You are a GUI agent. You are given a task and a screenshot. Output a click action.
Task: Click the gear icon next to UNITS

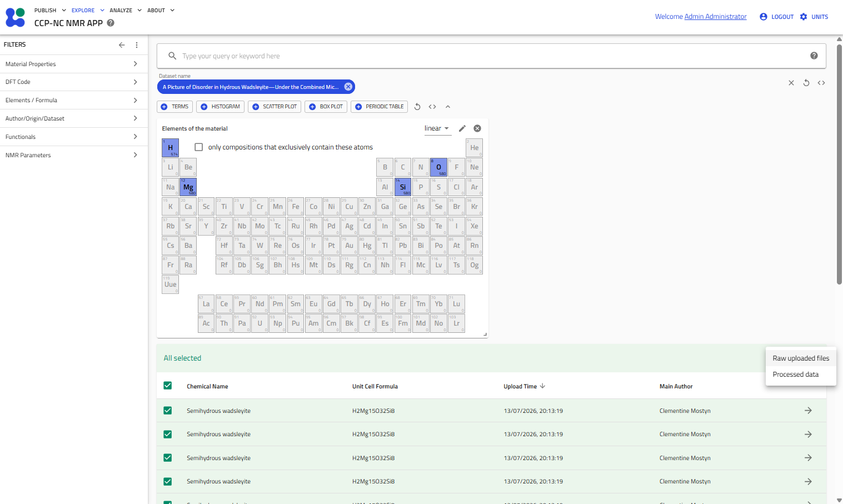tap(804, 17)
